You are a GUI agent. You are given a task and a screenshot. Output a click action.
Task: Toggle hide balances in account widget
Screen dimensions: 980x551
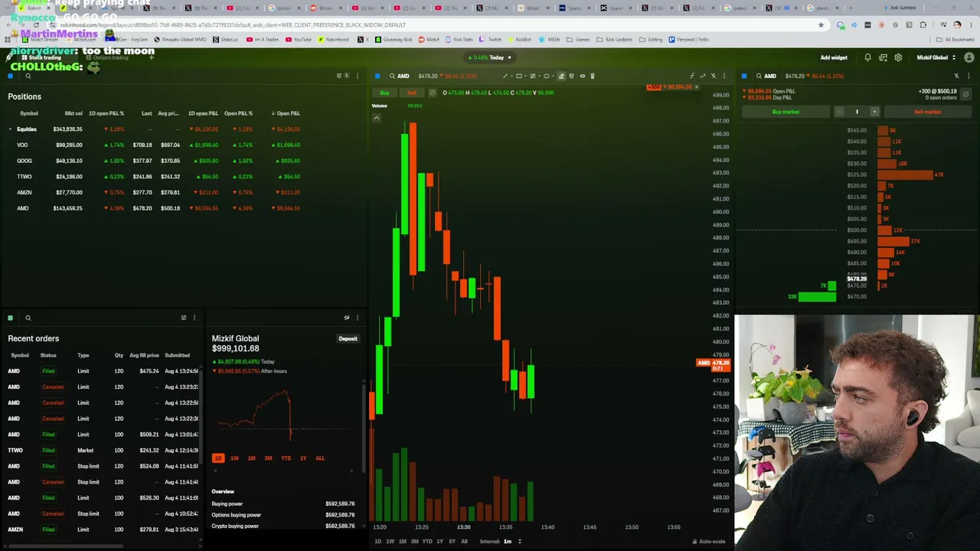click(x=347, y=318)
